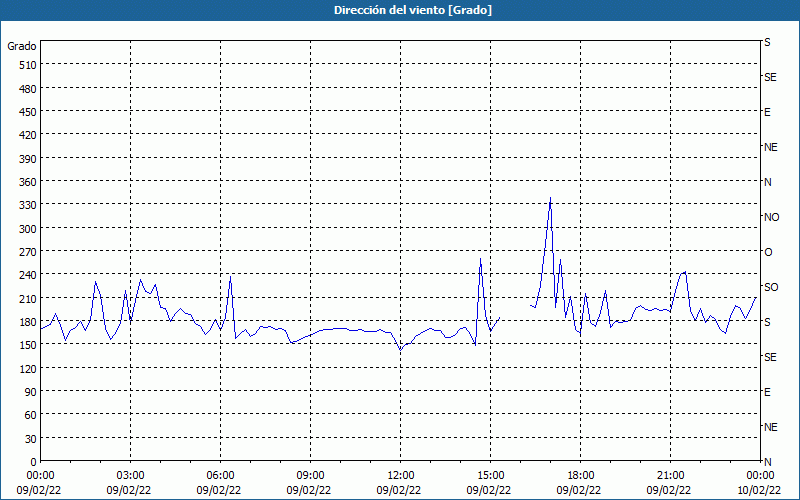Select the 'E' compass label aligned with 450
Viewport: 800px width, 500px height.
[767, 112]
